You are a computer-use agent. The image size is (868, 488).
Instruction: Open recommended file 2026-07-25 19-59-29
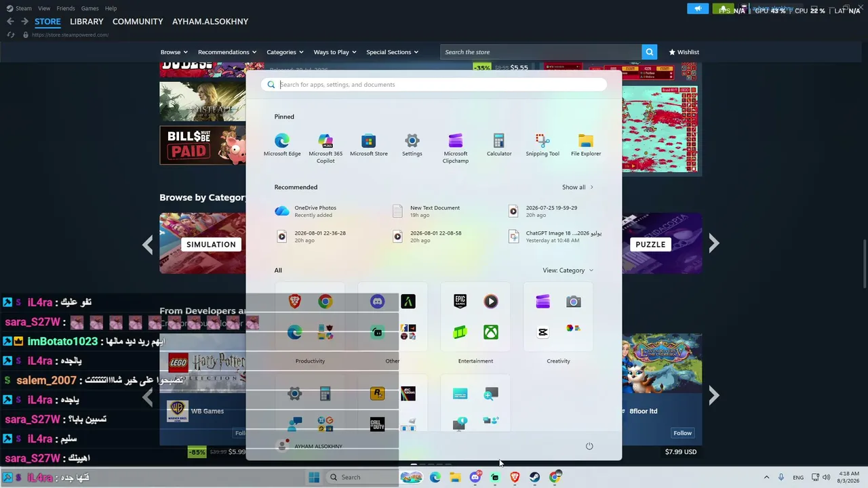coord(543,211)
